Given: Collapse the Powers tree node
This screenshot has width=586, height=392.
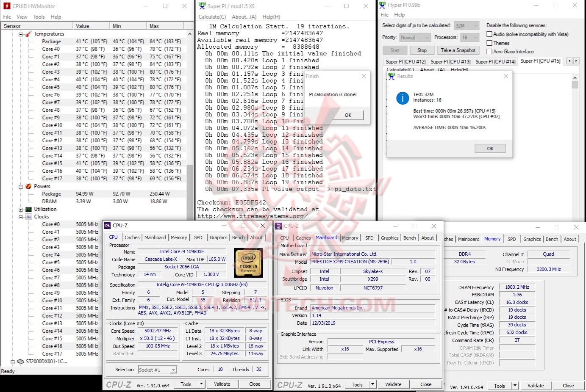Looking at the screenshot, I should pos(21,186).
